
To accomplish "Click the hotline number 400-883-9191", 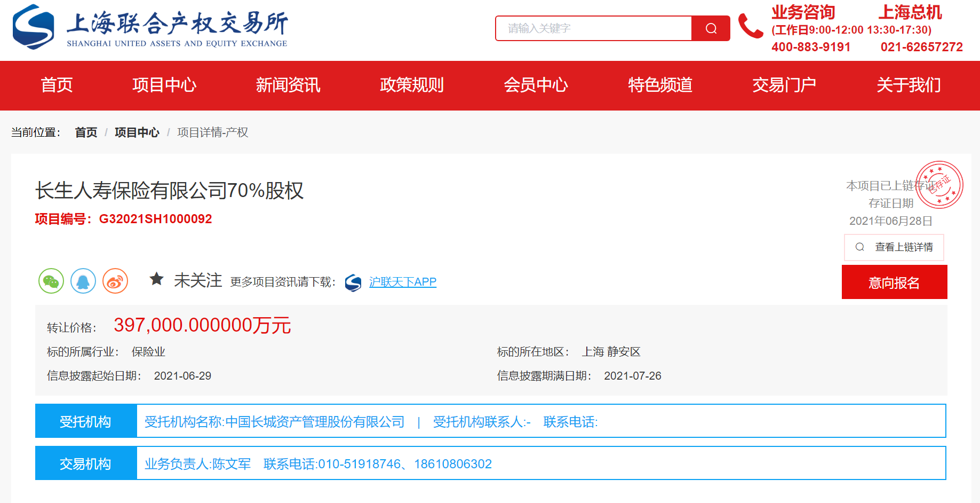I will click(811, 47).
